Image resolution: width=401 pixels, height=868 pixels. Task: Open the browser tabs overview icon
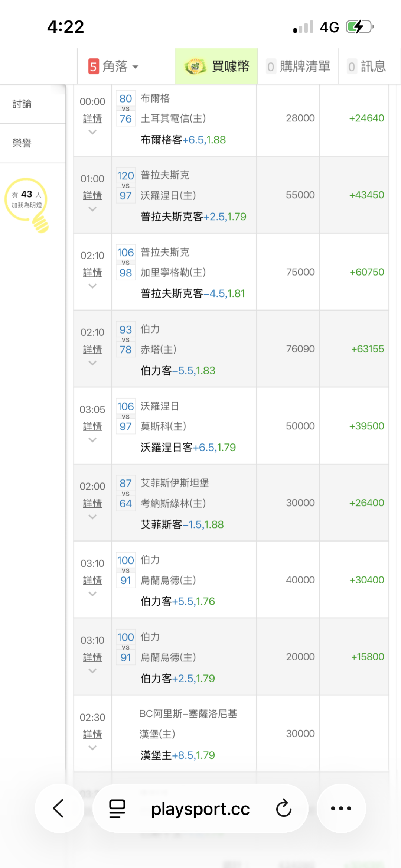[x=117, y=809]
